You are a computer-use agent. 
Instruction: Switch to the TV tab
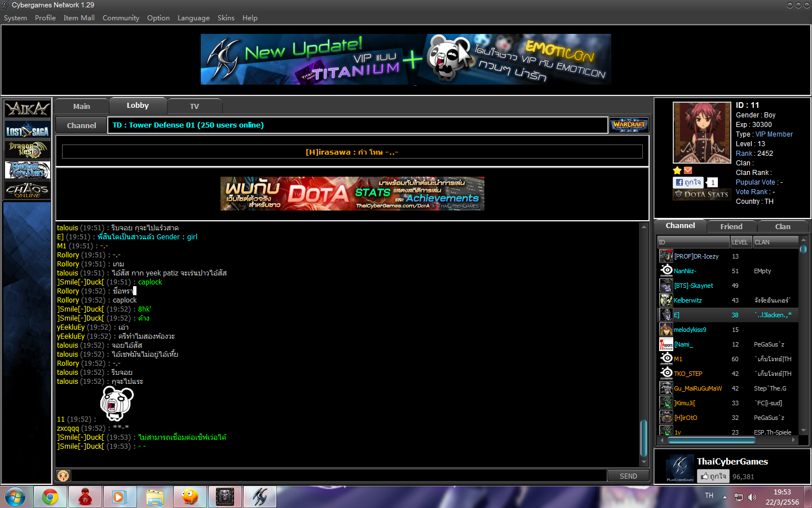(x=195, y=106)
